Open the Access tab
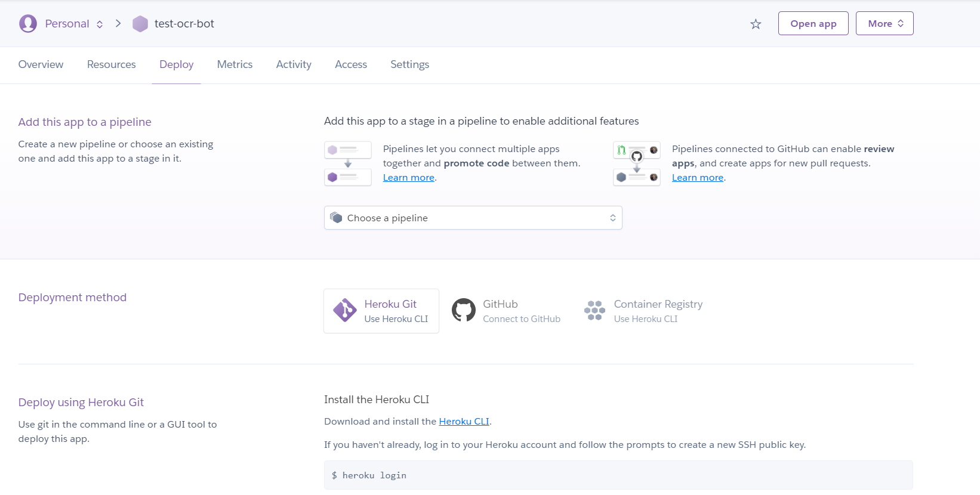Viewport: 980px width, 495px height. (x=351, y=64)
